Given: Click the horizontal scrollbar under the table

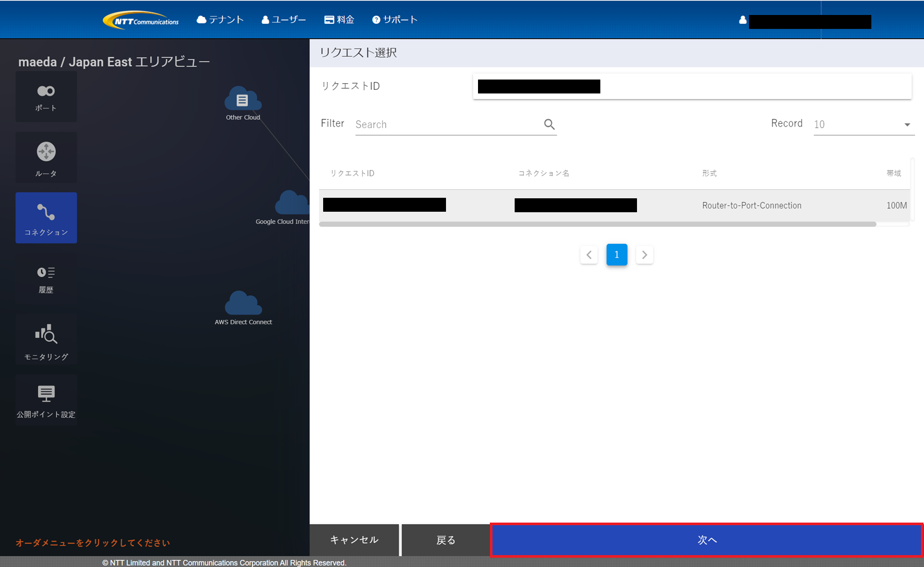Looking at the screenshot, I should pos(597,224).
